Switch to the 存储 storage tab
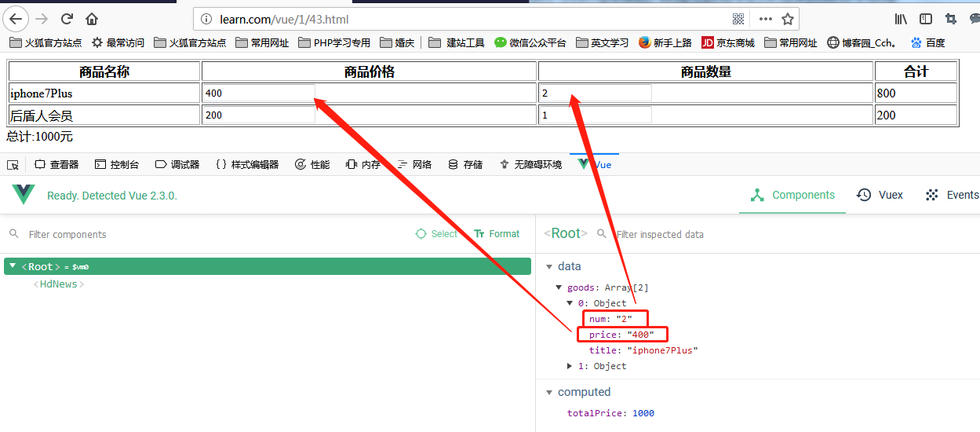 click(x=465, y=164)
